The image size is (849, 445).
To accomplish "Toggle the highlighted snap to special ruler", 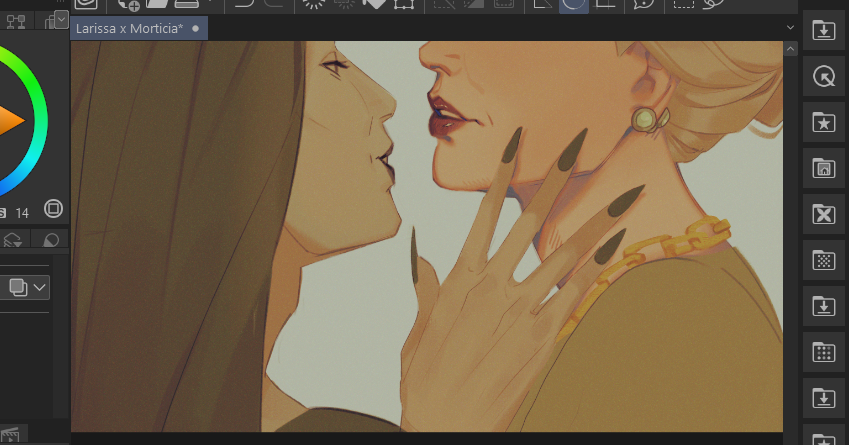I will 573,4.
